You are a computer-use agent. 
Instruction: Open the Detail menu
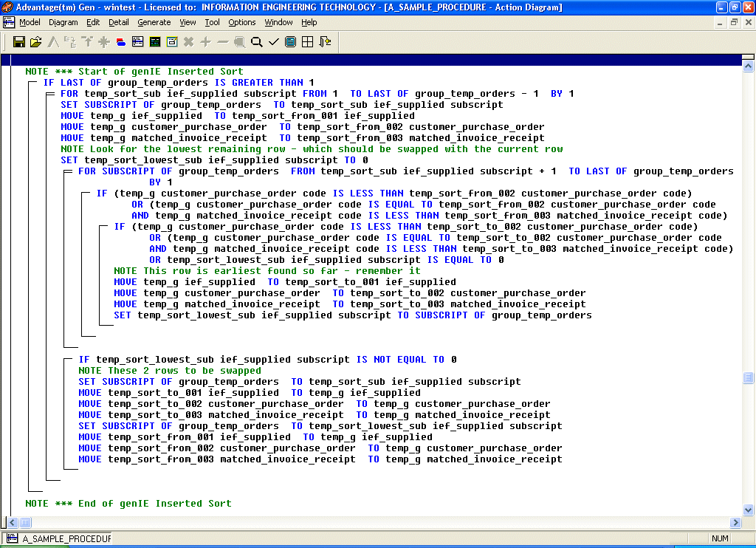118,22
